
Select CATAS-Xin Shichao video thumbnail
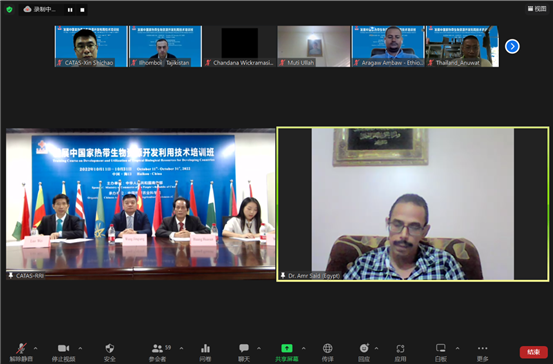tap(91, 46)
